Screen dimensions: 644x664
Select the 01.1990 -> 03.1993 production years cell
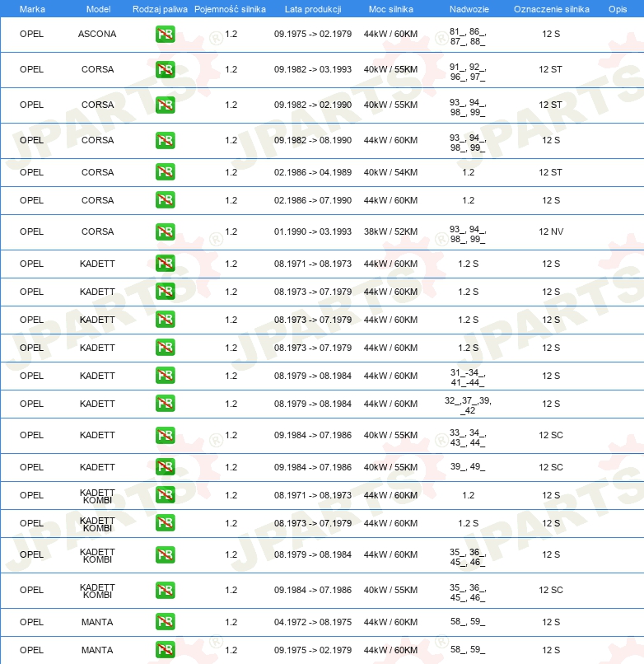click(312, 231)
